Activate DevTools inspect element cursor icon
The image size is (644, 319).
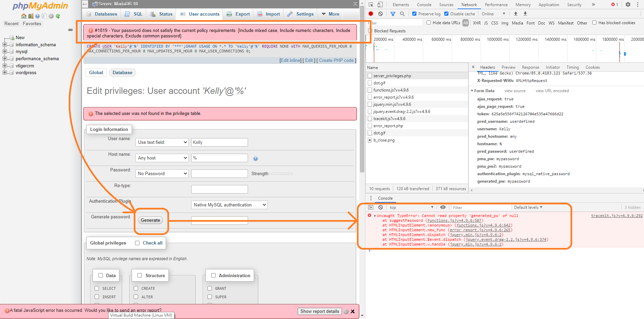[371, 4]
